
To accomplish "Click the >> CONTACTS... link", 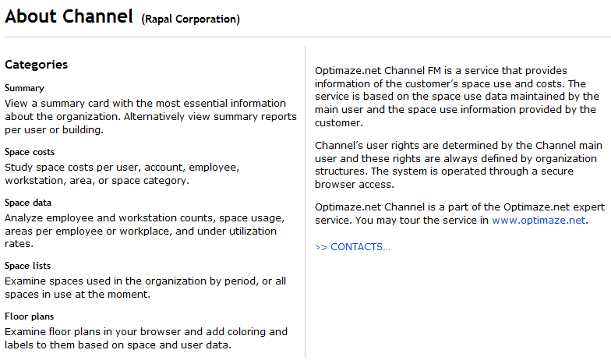I will (x=352, y=247).
